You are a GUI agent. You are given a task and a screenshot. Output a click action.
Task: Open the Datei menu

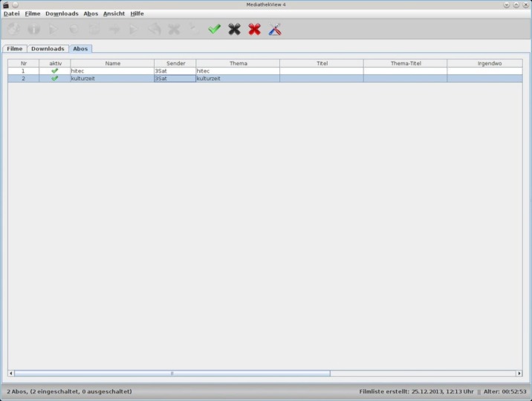click(12, 13)
